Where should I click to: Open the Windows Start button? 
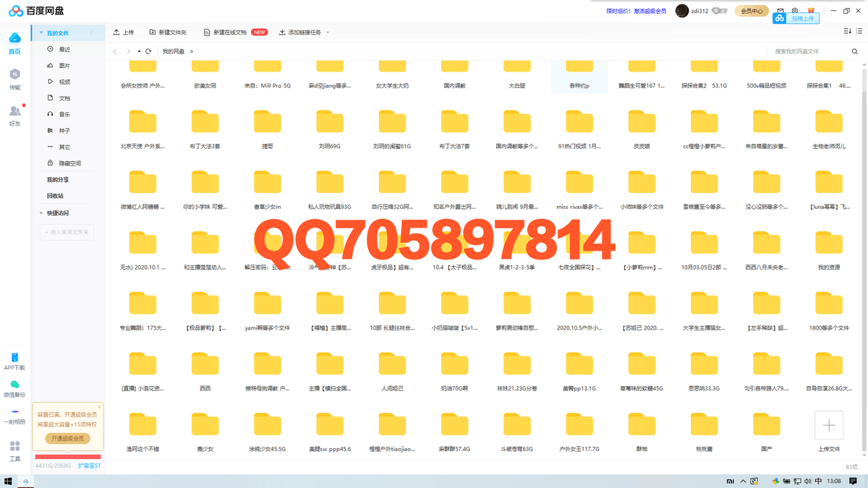8,481
